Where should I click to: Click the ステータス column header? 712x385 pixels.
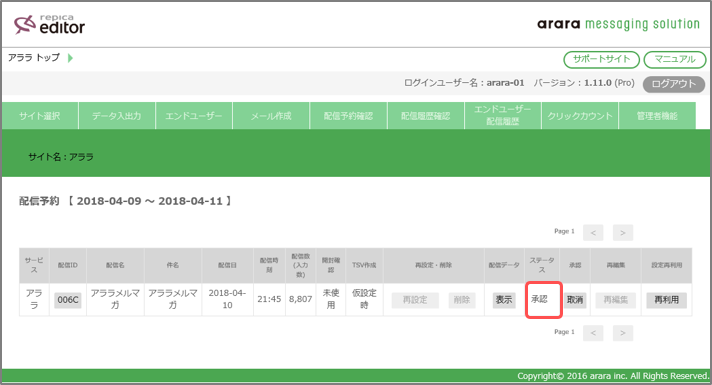point(542,265)
